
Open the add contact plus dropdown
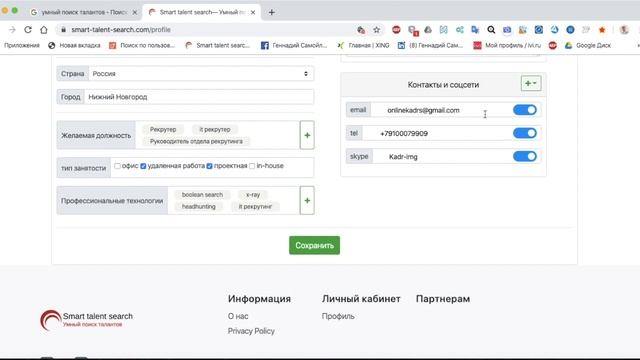click(x=531, y=83)
